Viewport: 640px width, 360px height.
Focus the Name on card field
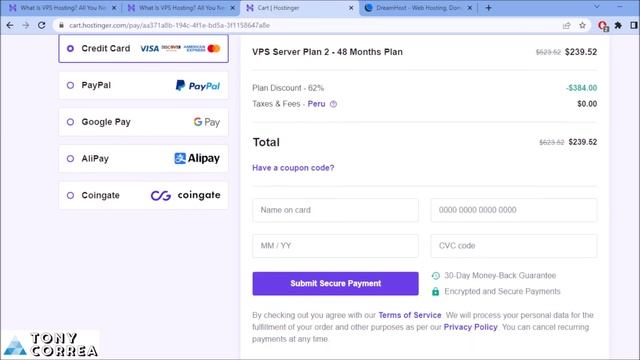click(x=336, y=210)
